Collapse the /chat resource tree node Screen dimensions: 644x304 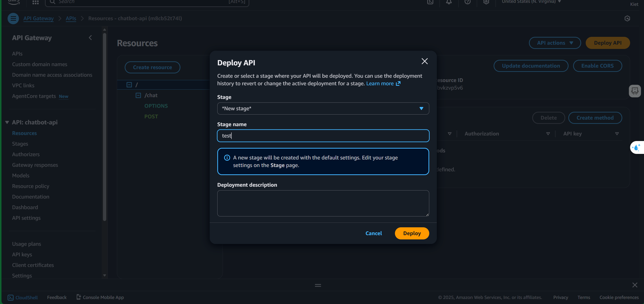(138, 95)
